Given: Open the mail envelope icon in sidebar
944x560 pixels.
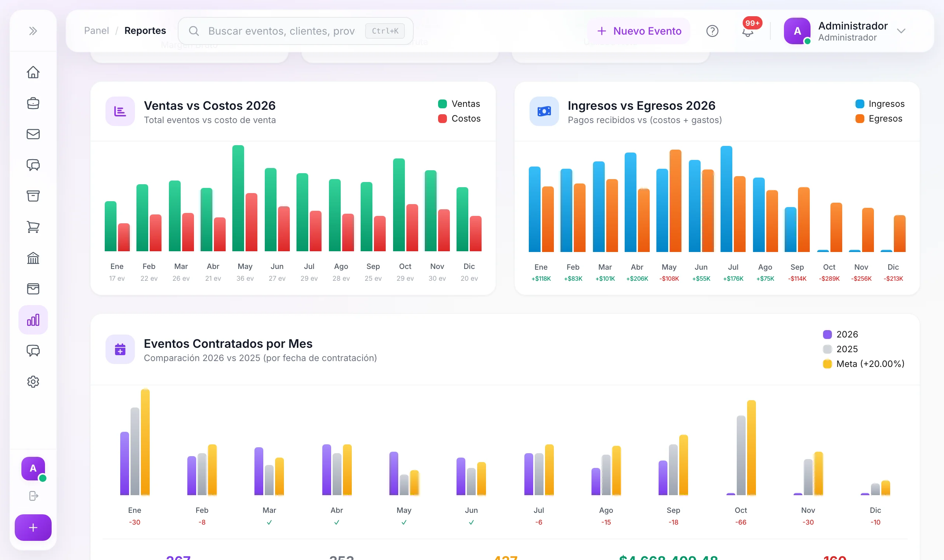Looking at the screenshot, I should 33,134.
